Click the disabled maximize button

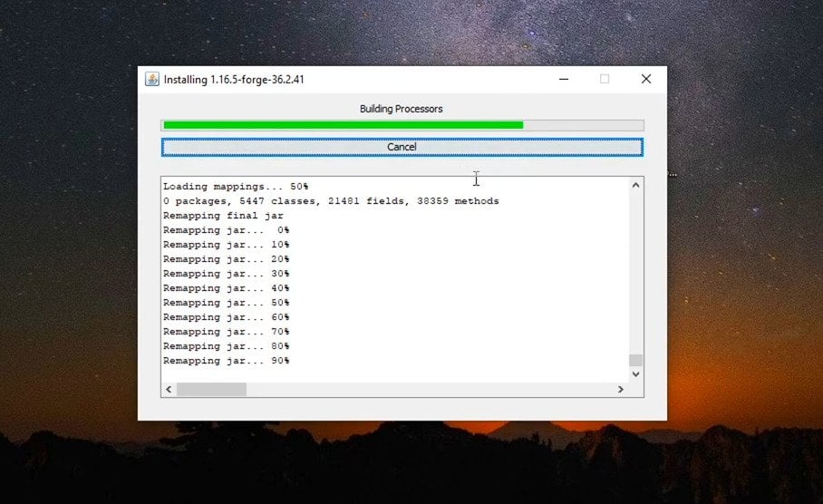(605, 79)
